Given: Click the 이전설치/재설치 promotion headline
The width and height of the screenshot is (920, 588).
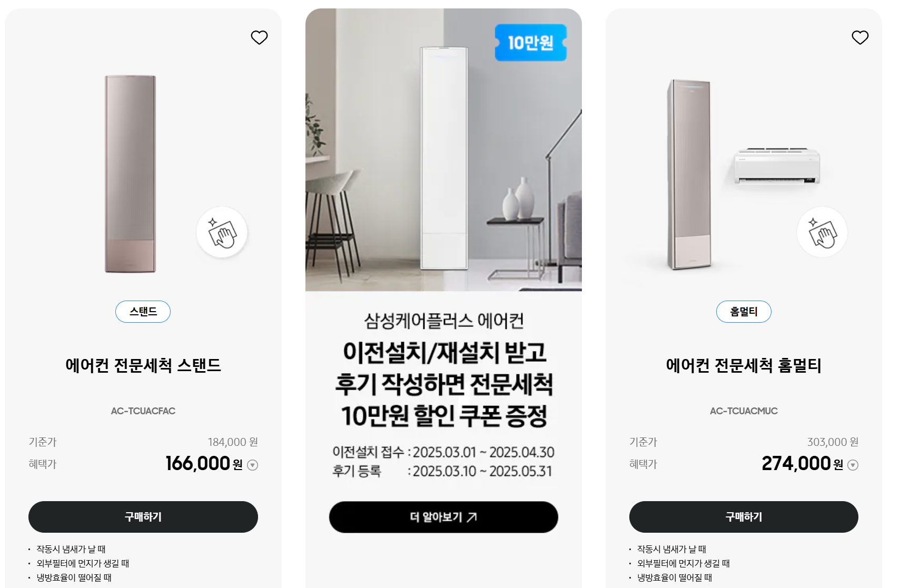Looking at the screenshot, I should pyautogui.click(x=444, y=384).
